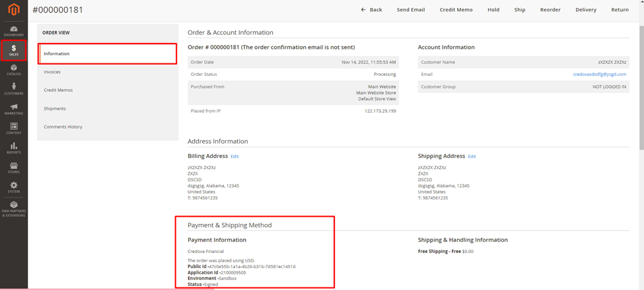Screen dimensions: 644x290
Task: Click the Public Id value
Action: [x=252, y=267]
